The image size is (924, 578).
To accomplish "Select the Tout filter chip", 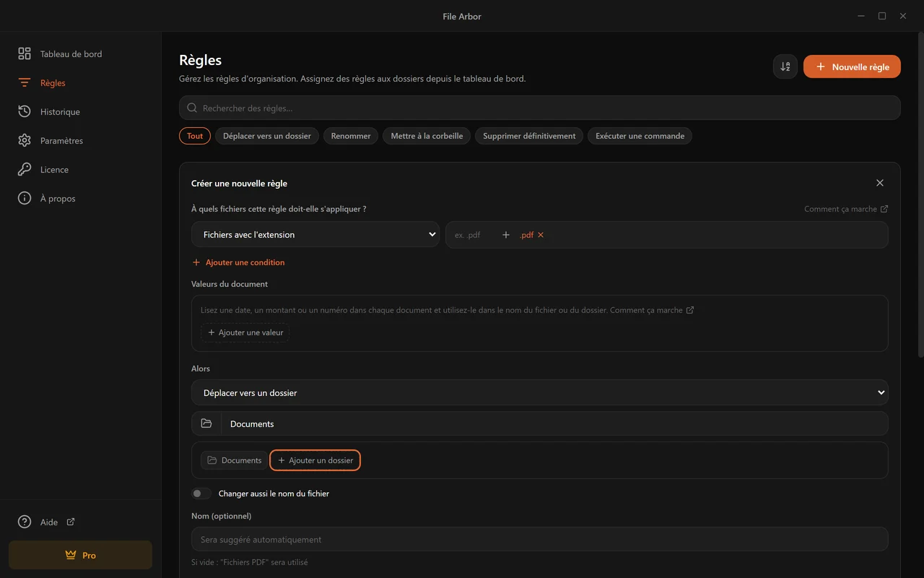I will coord(195,136).
